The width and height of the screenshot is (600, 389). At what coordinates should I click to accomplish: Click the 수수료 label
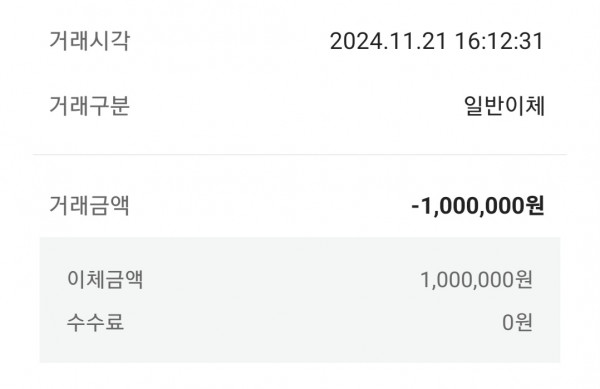pos(95,322)
